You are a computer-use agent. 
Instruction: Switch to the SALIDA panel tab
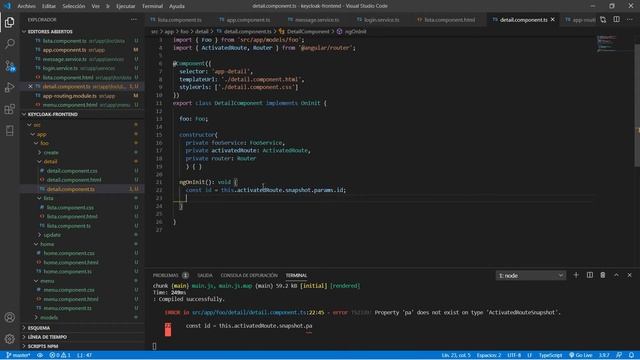click(x=205, y=276)
